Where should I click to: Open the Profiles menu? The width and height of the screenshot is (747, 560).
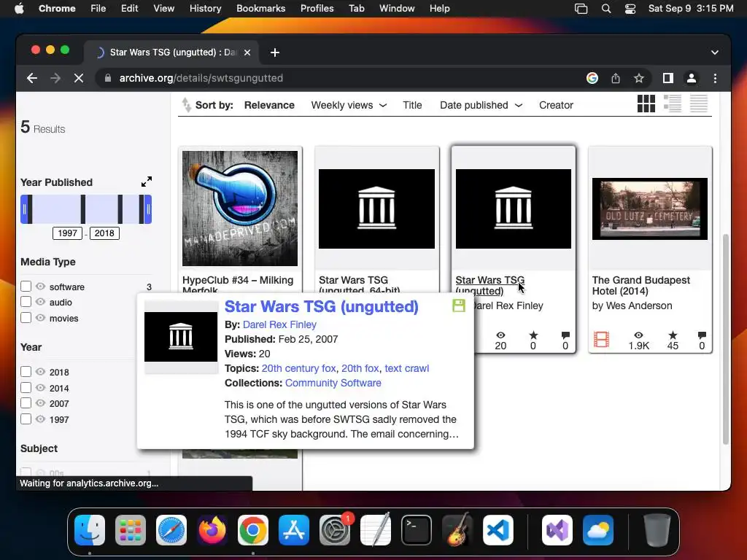pyautogui.click(x=317, y=9)
